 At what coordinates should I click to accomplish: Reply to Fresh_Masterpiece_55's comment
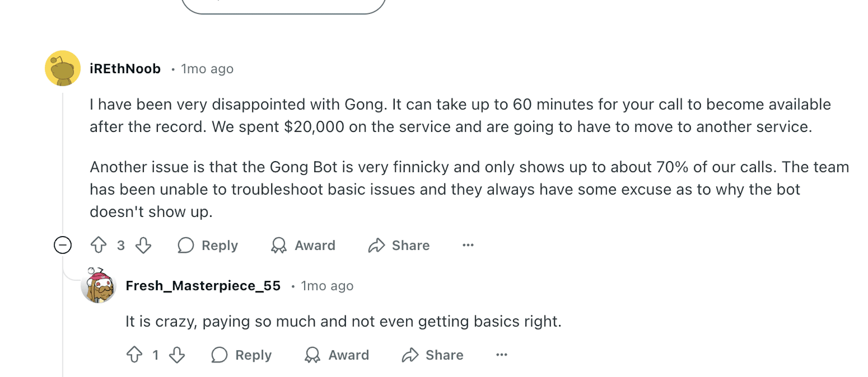[241, 355]
